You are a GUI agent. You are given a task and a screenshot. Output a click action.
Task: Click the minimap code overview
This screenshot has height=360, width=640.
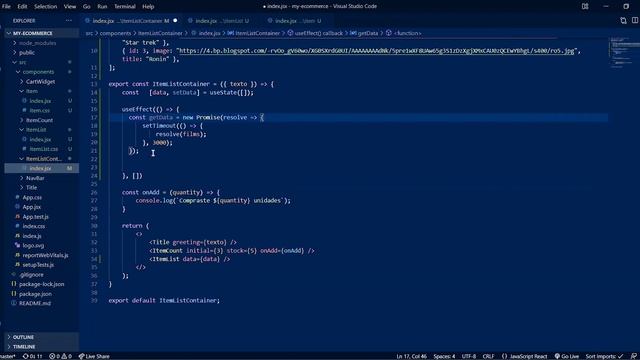[624, 53]
